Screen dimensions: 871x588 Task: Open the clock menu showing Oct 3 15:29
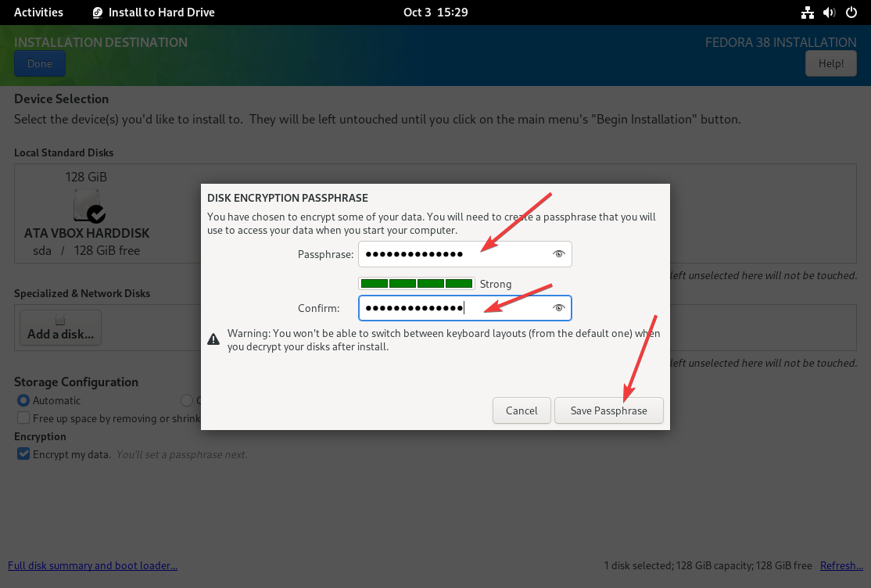435,13
